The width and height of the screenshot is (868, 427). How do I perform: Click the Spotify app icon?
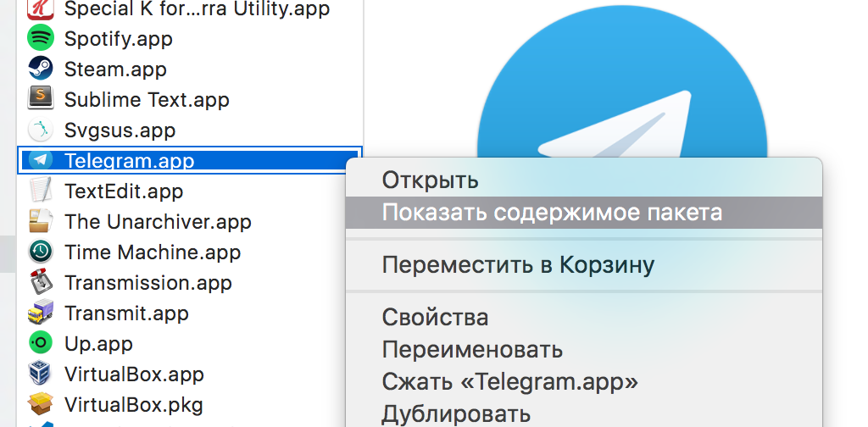40,39
